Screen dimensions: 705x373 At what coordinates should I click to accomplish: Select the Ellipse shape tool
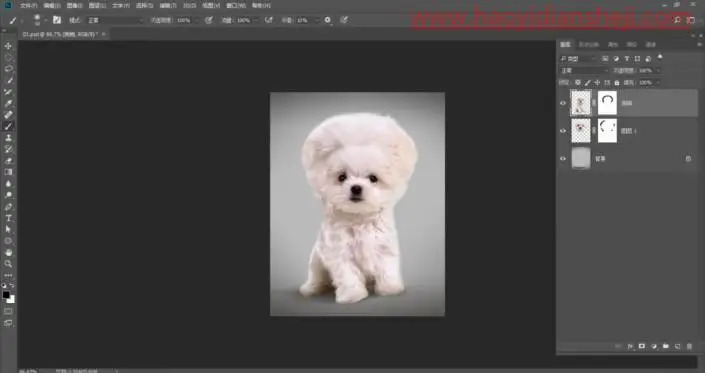pyautogui.click(x=8, y=241)
